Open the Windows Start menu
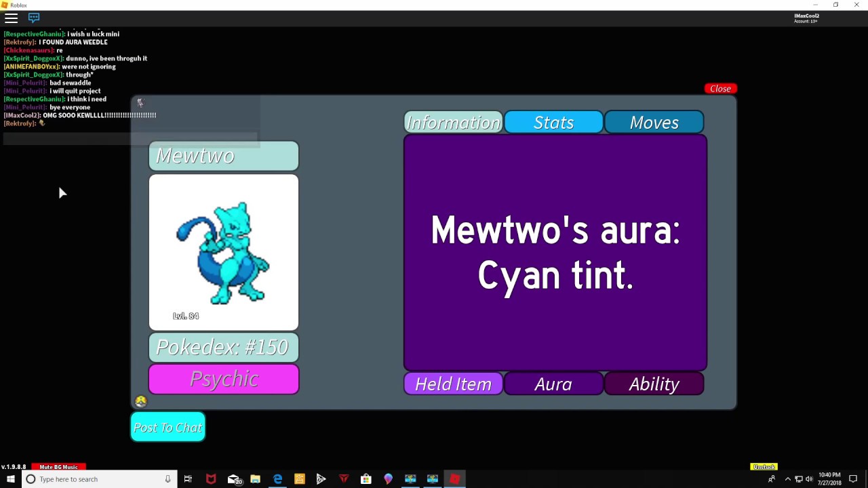 pyautogui.click(x=10, y=479)
